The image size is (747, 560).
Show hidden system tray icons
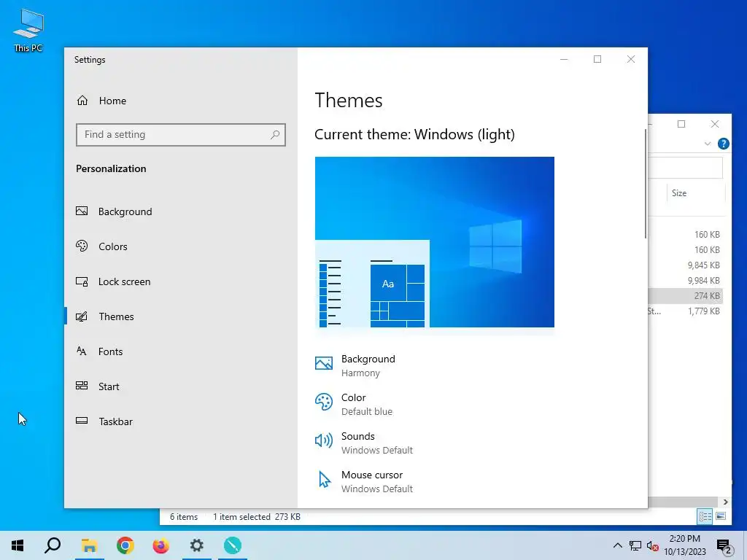(x=617, y=545)
